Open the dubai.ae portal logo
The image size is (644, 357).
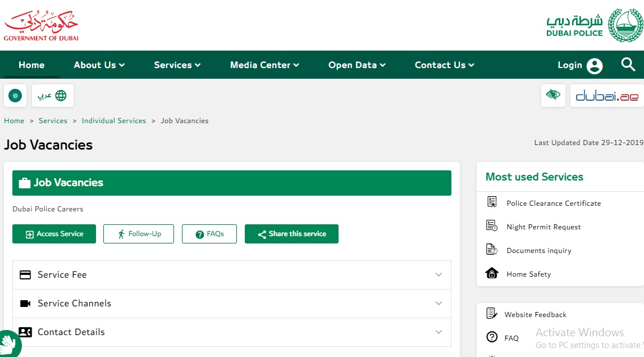[x=607, y=96]
